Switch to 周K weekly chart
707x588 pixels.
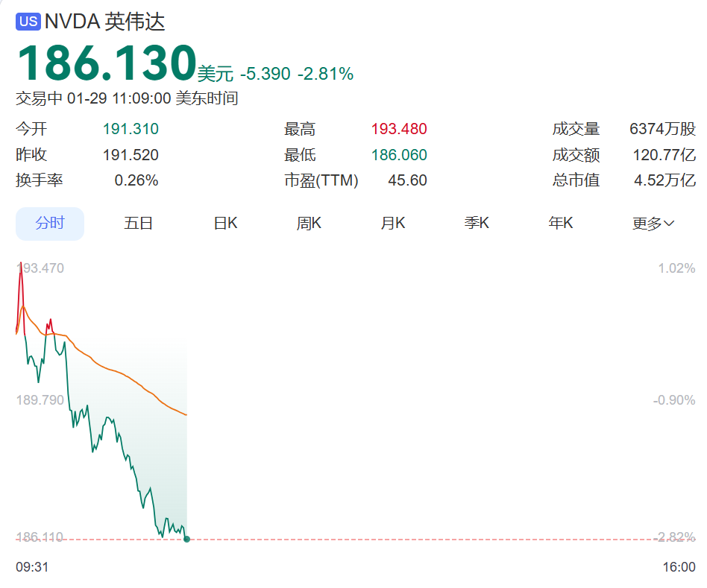pos(309,224)
